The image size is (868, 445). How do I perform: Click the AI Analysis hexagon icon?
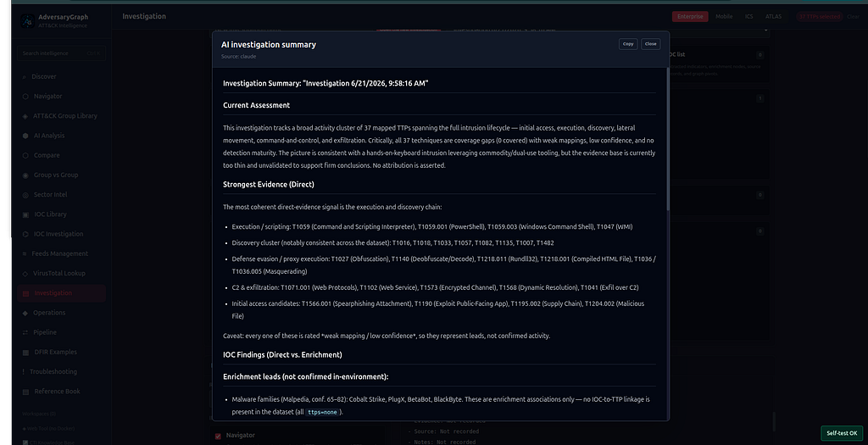tap(25, 136)
